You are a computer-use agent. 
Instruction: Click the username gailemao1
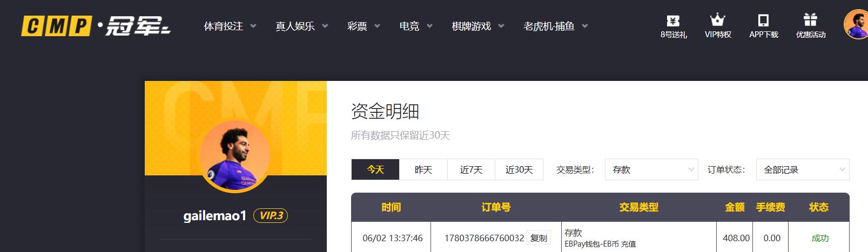coord(215,216)
